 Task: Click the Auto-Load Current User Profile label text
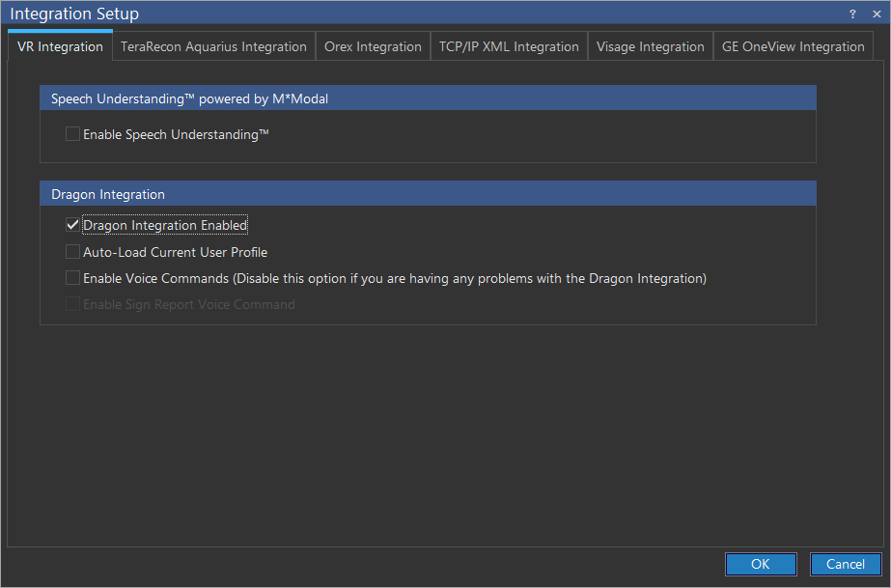point(175,252)
